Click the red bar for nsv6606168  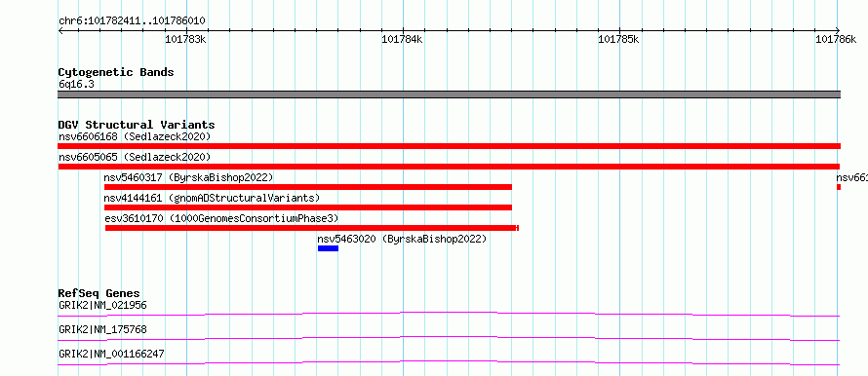coord(449,146)
